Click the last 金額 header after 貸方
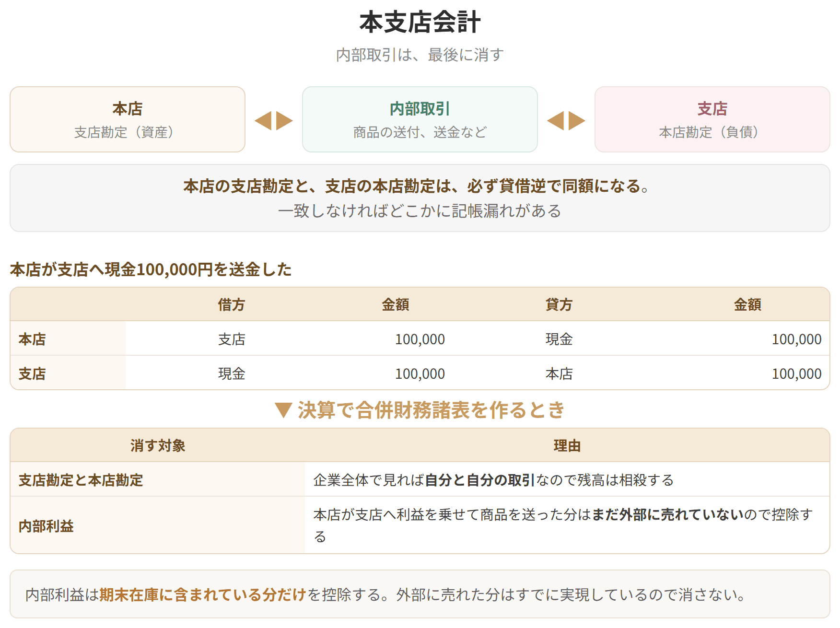 747,304
